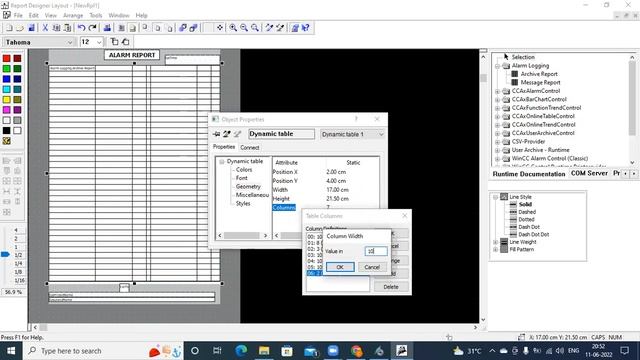This screenshot has height=360, width=640.
Task: Switch to the Connect tab
Action: pos(249,147)
